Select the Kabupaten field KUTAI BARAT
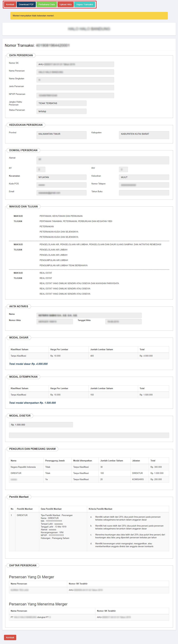 (x=144, y=135)
